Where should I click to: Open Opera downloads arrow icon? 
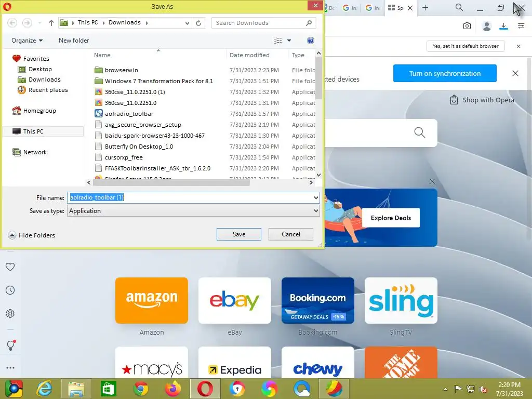click(503, 26)
